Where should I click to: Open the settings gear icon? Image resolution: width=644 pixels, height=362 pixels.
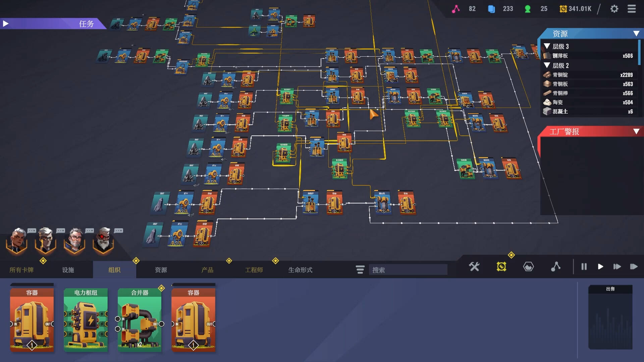pyautogui.click(x=614, y=9)
